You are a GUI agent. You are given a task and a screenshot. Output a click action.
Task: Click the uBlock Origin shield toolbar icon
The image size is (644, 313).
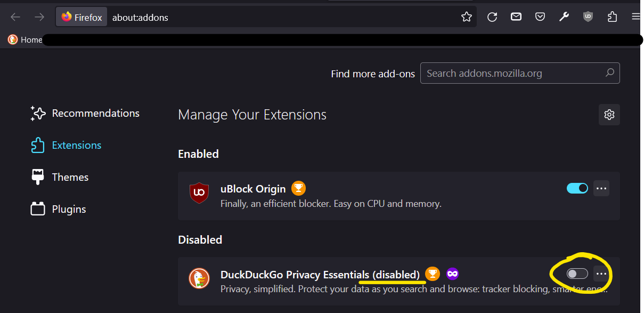tap(588, 17)
